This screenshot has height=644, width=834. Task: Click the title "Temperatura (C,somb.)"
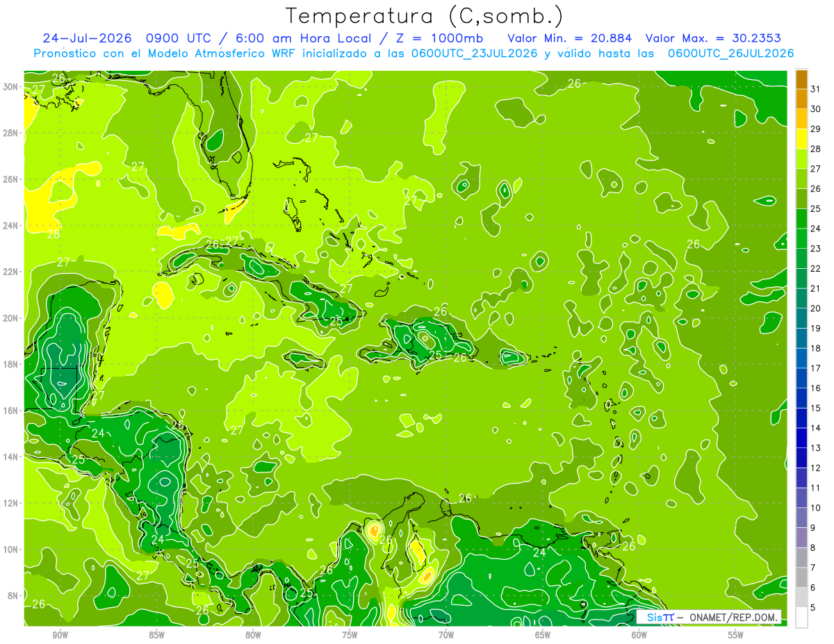pos(425,17)
